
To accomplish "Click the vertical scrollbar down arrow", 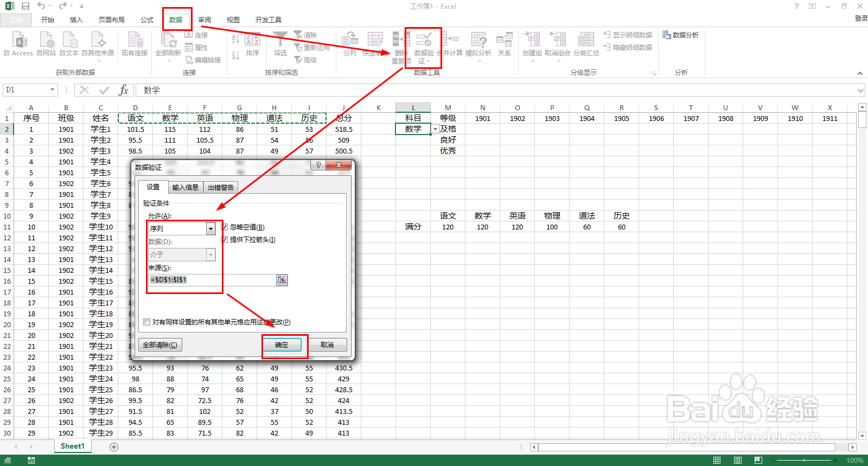I will point(862,436).
